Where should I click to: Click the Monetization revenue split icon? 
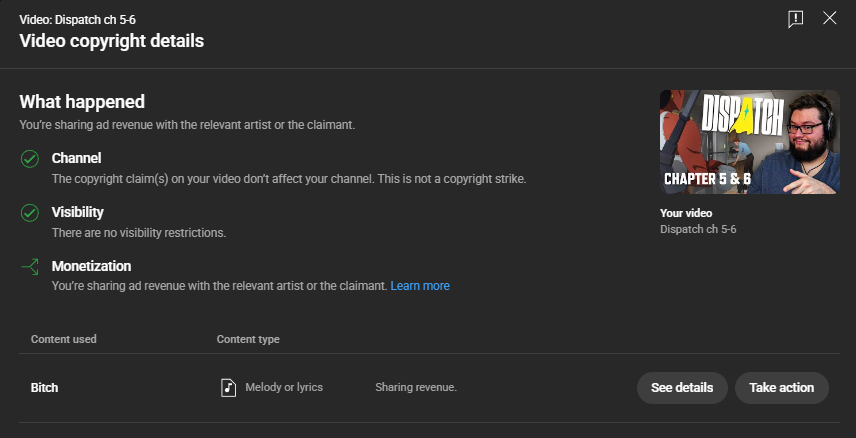pos(29,267)
